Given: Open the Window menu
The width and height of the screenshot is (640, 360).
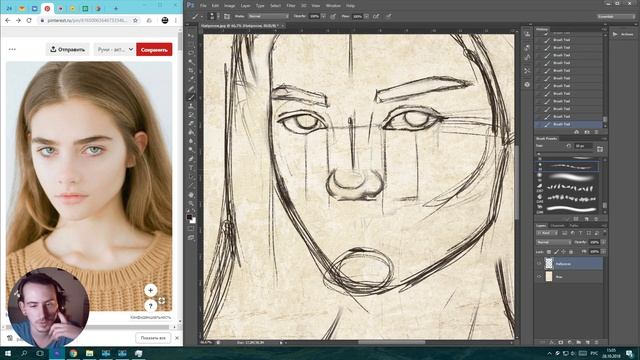Looking at the screenshot, I should pos(333,6).
